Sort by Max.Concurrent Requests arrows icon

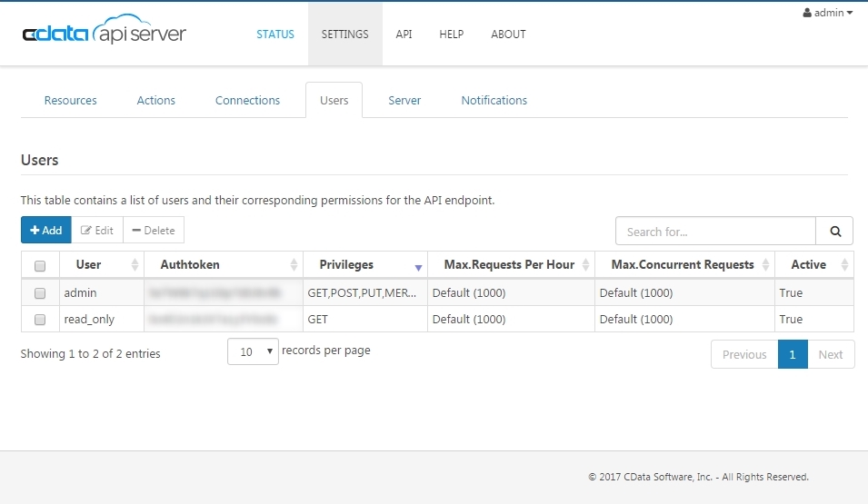point(765,265)
